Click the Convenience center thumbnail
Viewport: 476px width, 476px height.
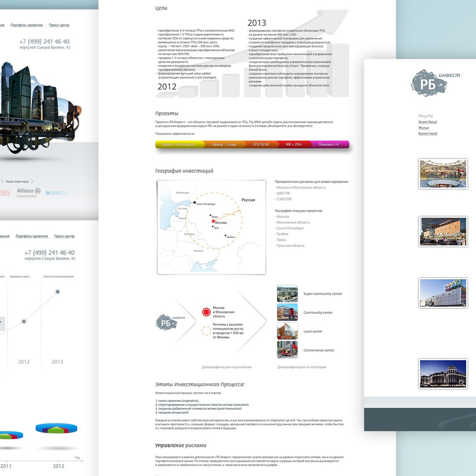(287, 350)
